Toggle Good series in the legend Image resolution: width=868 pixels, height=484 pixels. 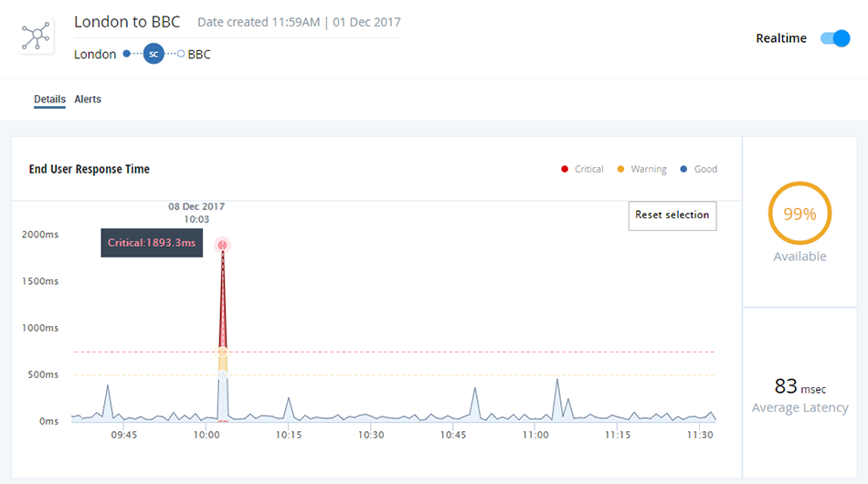pos(699,169)
